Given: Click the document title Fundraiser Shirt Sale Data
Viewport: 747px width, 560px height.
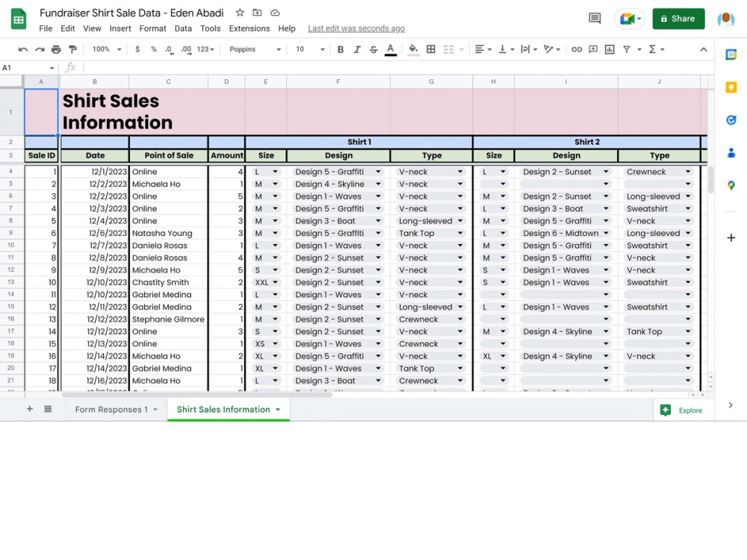Looking at the screenshot, I should [131, 13].
